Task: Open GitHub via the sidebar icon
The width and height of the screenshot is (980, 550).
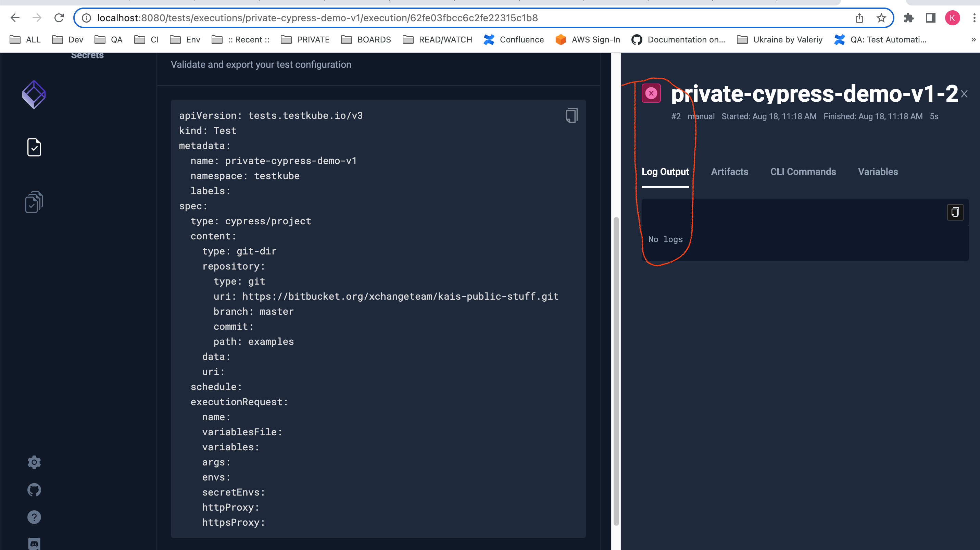Action: click(x=34, y=489)
